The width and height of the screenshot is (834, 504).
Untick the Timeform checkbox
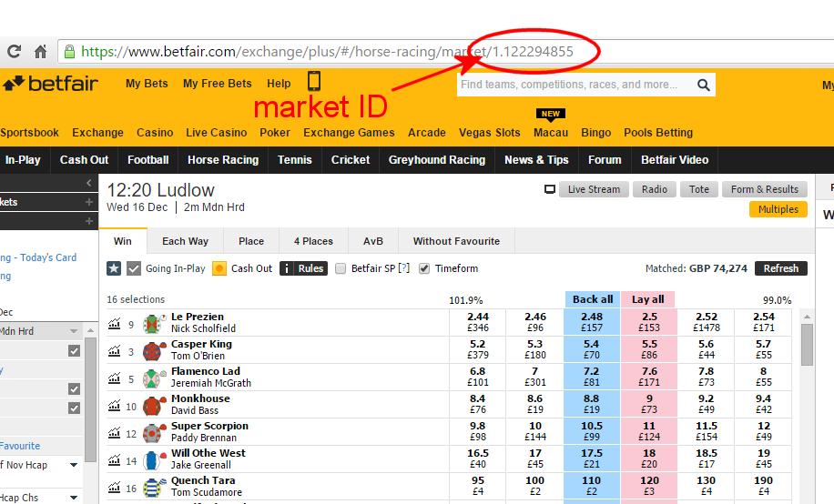coord(424,268)
